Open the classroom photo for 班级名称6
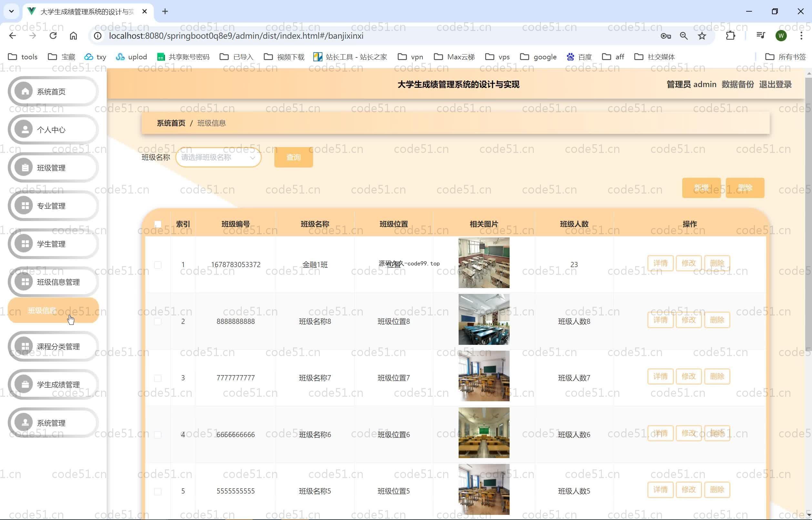This screenshot has width=812, height=520. click(x=484, y=433)
